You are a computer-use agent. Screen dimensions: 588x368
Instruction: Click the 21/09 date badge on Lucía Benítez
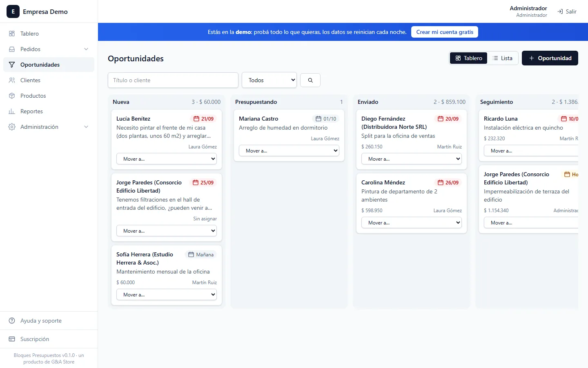pos(203,119)
